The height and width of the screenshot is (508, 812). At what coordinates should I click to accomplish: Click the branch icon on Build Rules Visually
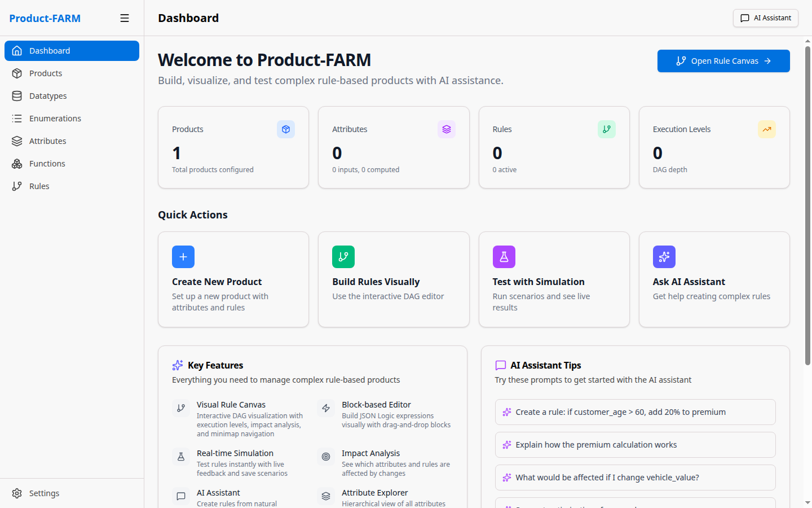tap(343, 256)
